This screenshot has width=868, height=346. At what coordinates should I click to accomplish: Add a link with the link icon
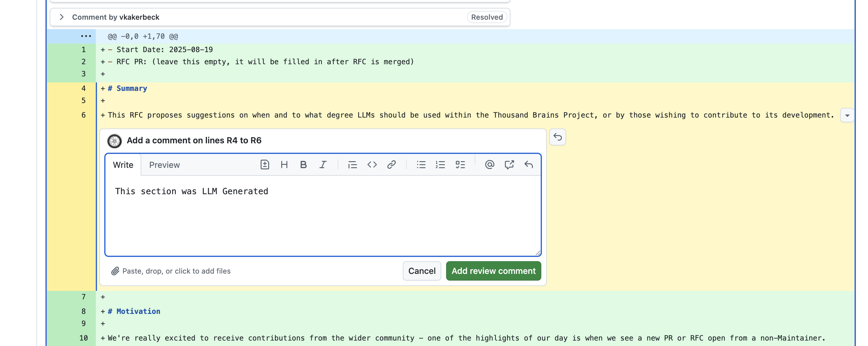(x=391, y=165)
